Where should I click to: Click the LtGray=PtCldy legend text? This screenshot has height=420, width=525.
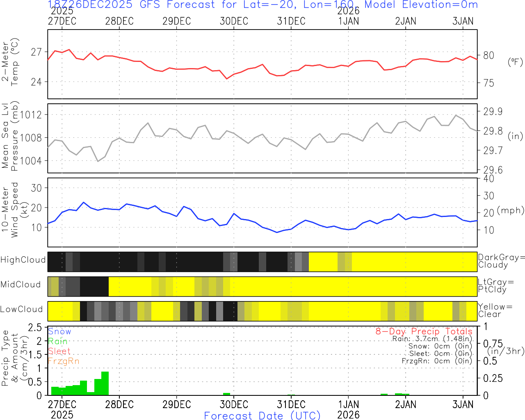click(495, 285)
